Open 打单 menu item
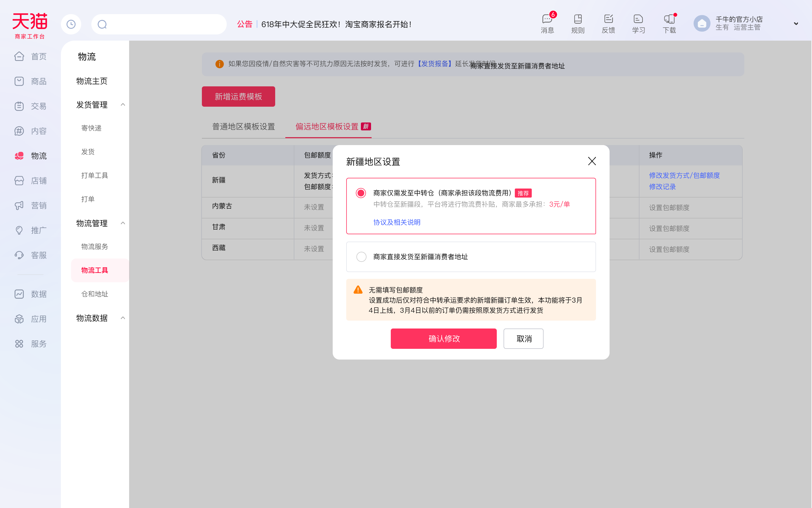This screenshot has height=508, width=812. [88, 199]
